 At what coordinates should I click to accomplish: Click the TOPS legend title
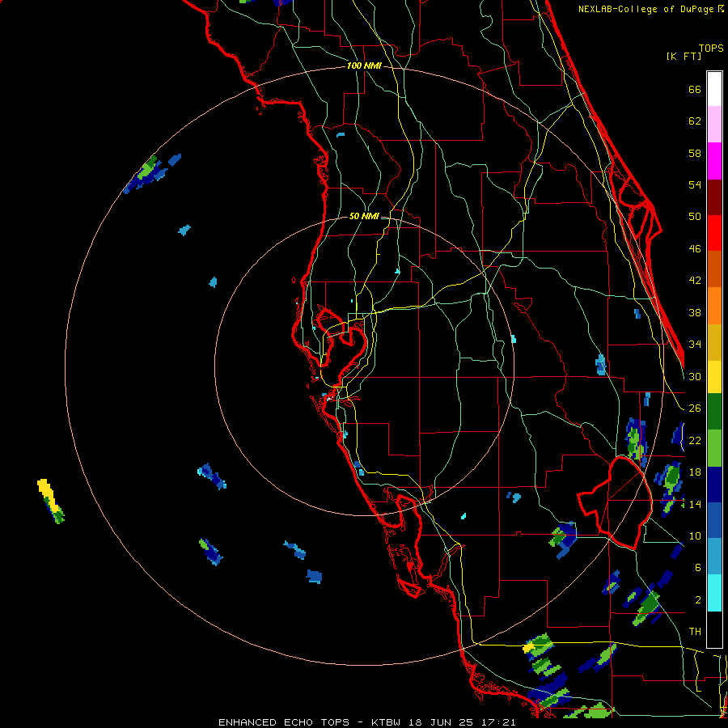(711, 48)
